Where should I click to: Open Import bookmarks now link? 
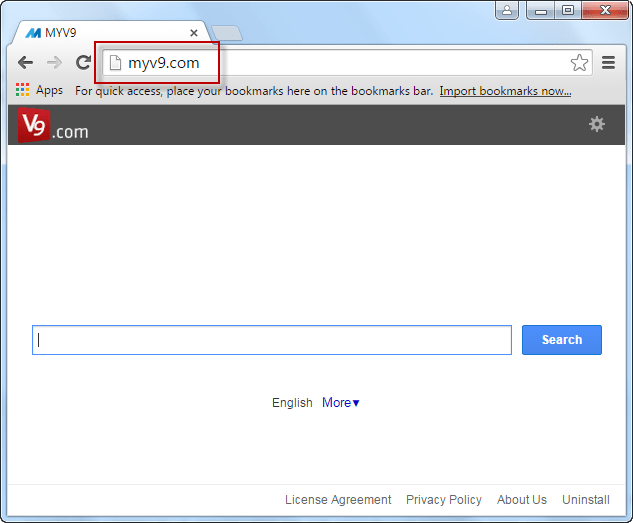[x=505, y=91]
